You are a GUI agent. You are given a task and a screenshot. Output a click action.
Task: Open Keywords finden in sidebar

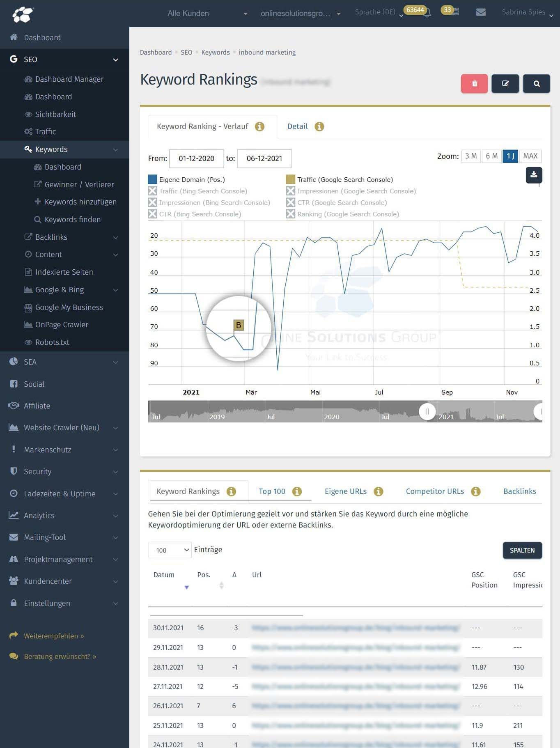[x=72, y=219]
